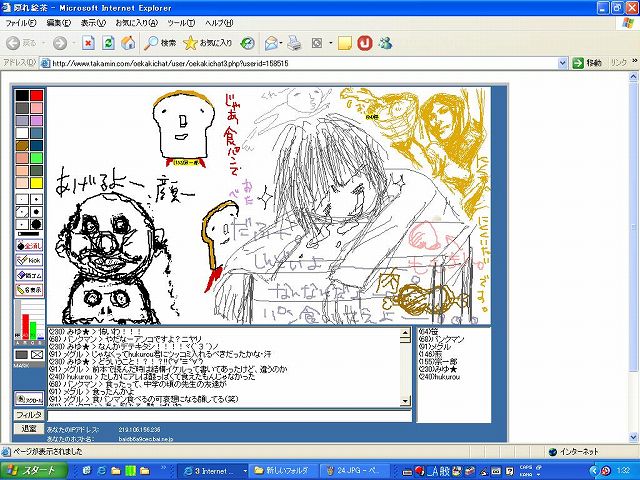The height and width of the screenshot is (480, 640).
Task: Select the 消しゴム eraser tool button
Action: [29, 275]
